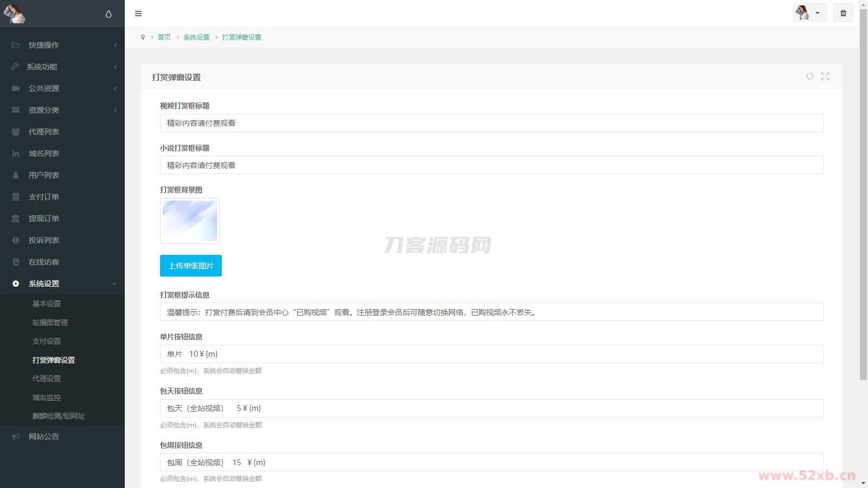Select 支付设置 submenu item
This screenshot has height=488, width=868.
[x=47, y=341]
